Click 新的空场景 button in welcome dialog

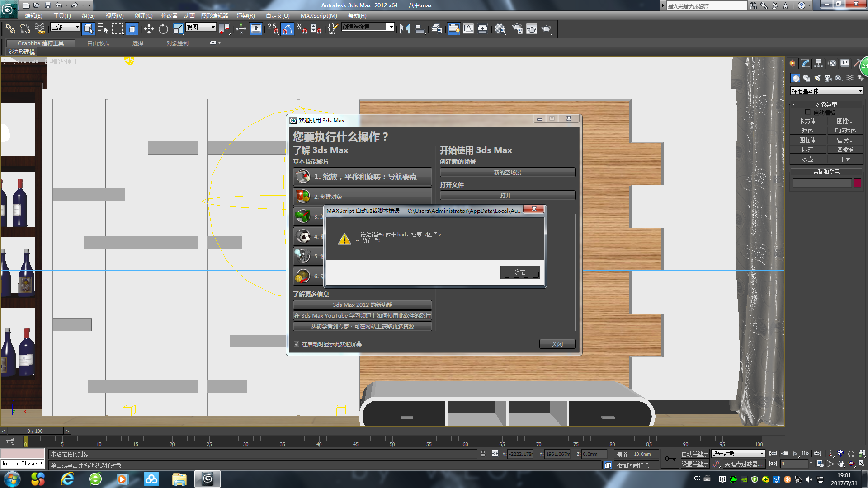507,173
